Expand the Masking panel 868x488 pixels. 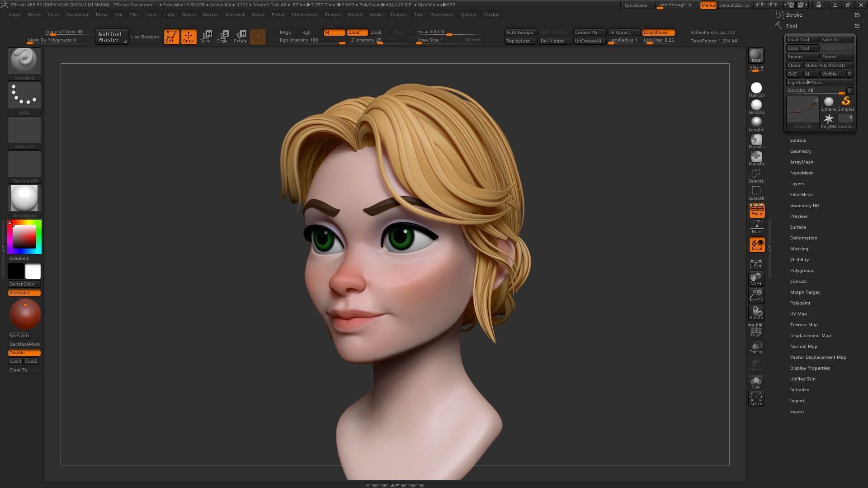[799, 249]
